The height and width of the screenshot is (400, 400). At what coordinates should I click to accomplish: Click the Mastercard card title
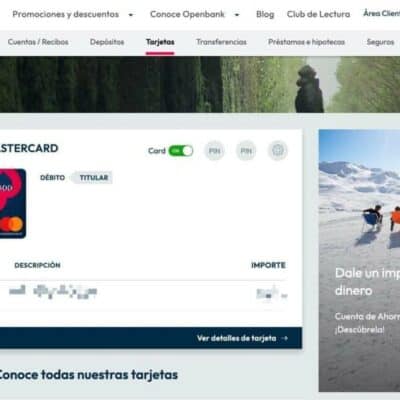29,148
